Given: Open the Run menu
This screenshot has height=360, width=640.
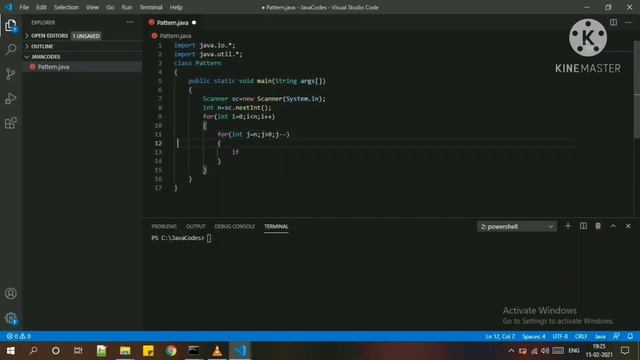Looking at the screenshot, I should (127, 7).
